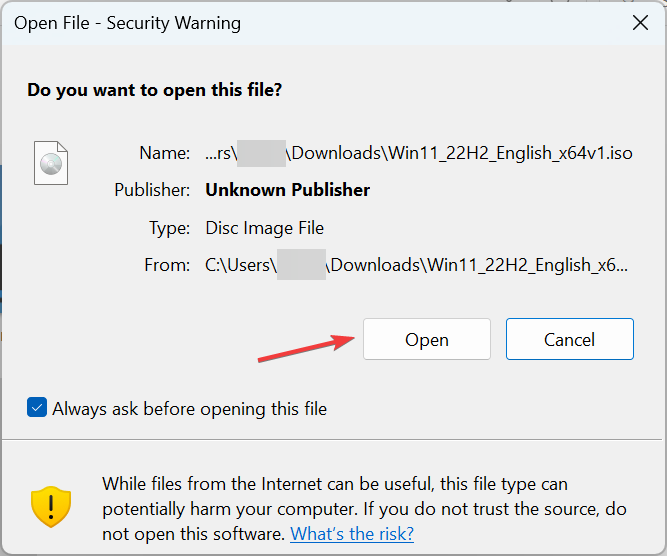The height and width of the screenshot is (556, 667).
Task: Click the From path starting with C:\Users
Action: 417,265
